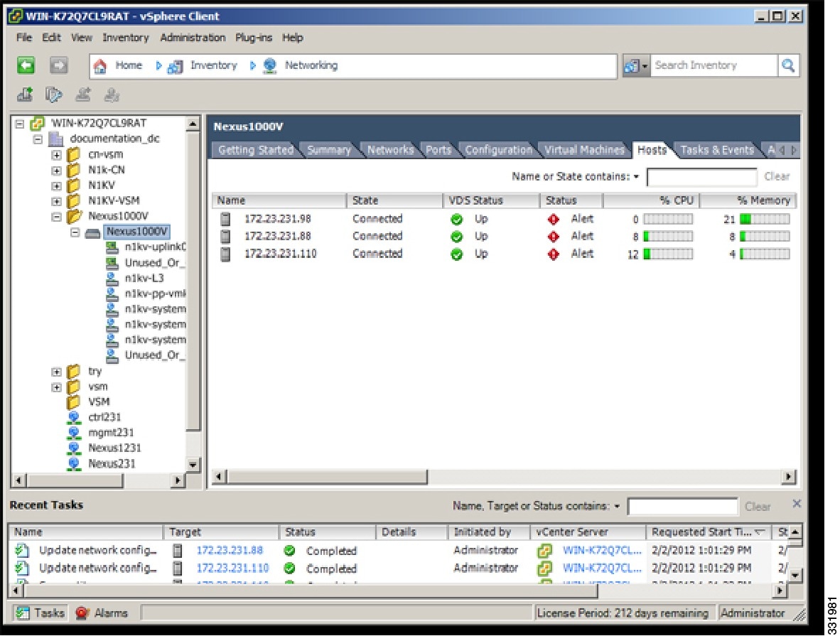The height and width of the screenshot is (636, 840).
Task: Click the vCenter icon of WIN-K72Q7CL9RAT root
Action: pyautogui.click(x=37, y=123)
